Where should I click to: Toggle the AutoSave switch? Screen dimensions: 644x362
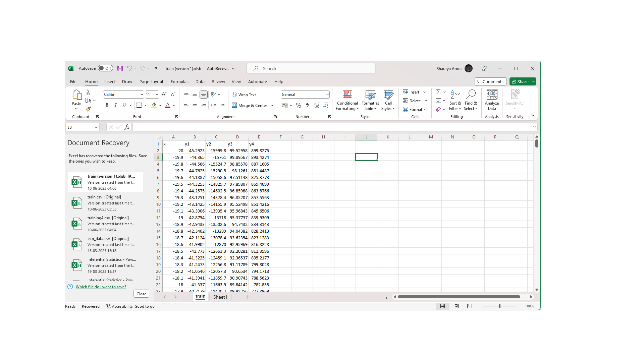point(105,68)
